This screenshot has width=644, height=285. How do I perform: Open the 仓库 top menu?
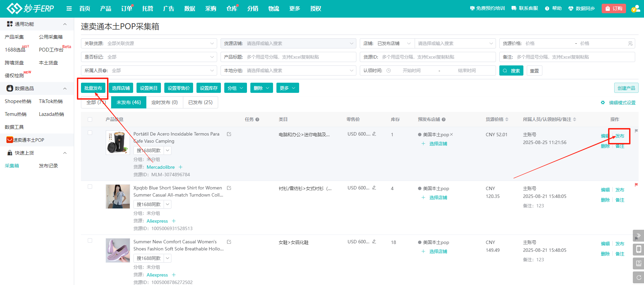pyautogui.click(x=232, y=8)
